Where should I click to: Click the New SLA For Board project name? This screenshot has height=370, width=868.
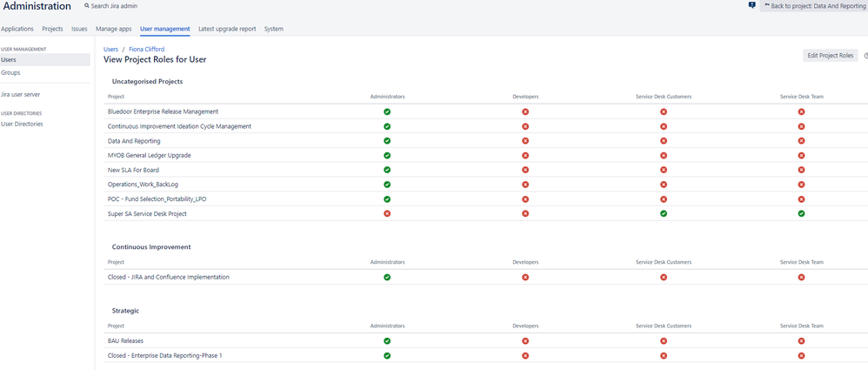point(133,170)
